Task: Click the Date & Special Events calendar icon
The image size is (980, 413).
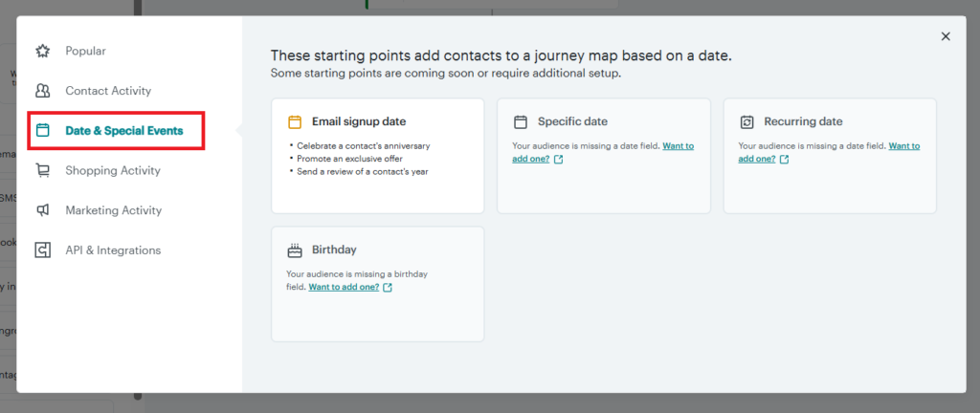Action: point(42,130)
